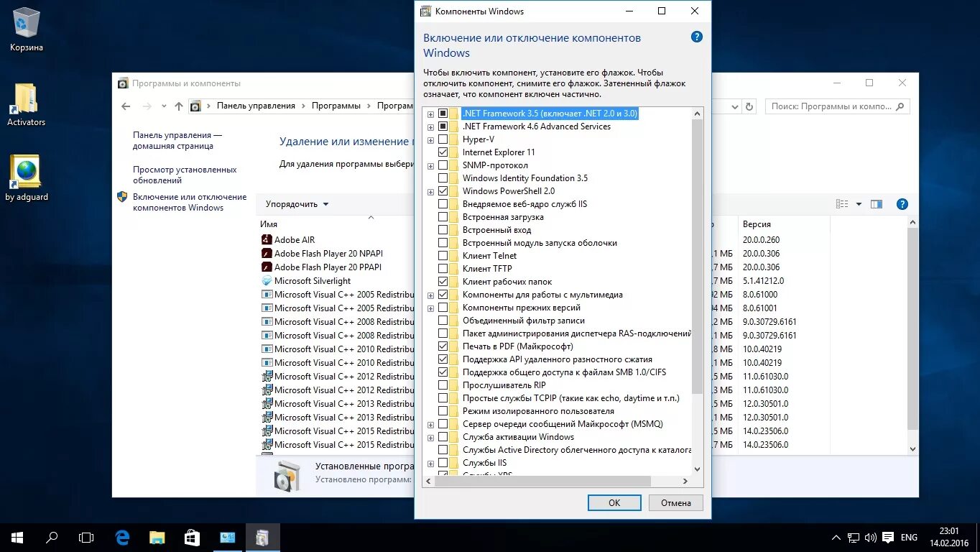Click Программы breadcrumb in address bar
Screen dimensions: 980x552
[336, 106]
